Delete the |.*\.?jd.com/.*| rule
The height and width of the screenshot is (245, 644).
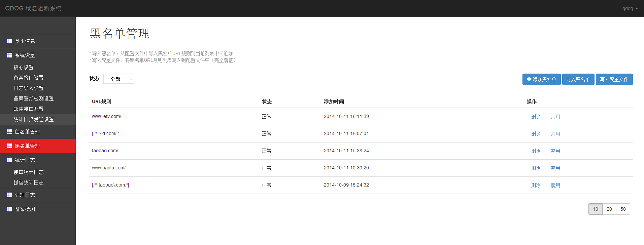coord(536,134)
